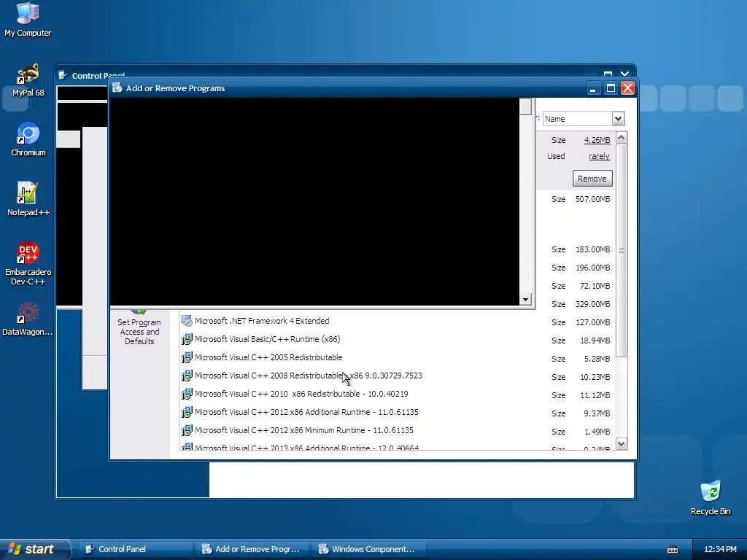Select Visual C++ 2008 Redistributable 9.0.30729.7523
Image resolution: width=747 pixels, height=560 pixels.
[396, 376]
